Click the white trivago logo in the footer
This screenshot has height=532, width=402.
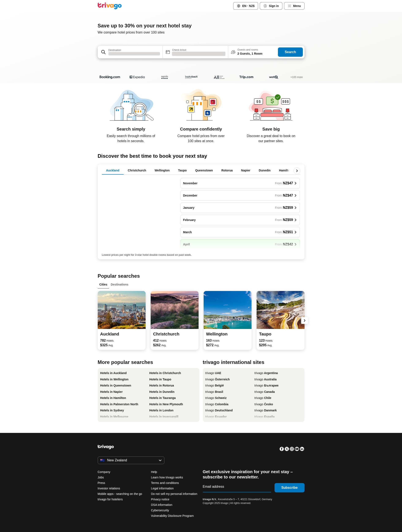pyautogui.click(x=106, y=447)
